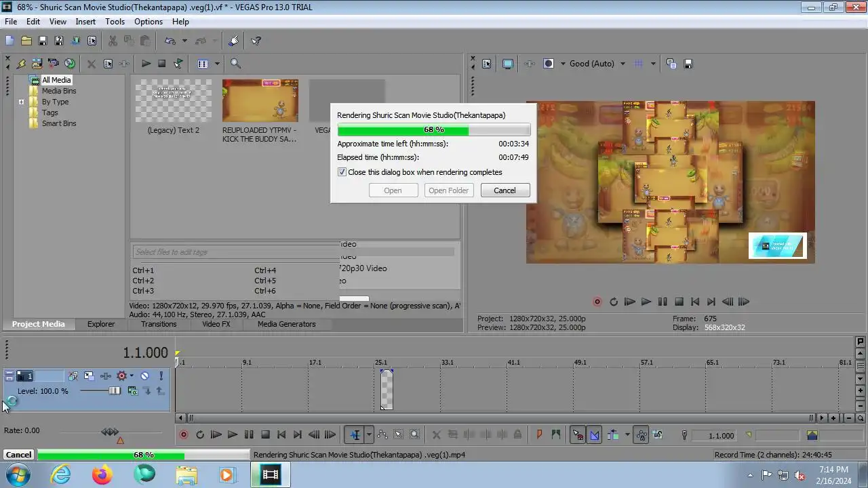Click the Record button in the timeline transport
Screen dimensions: 868x488
[x=183, y=435]
